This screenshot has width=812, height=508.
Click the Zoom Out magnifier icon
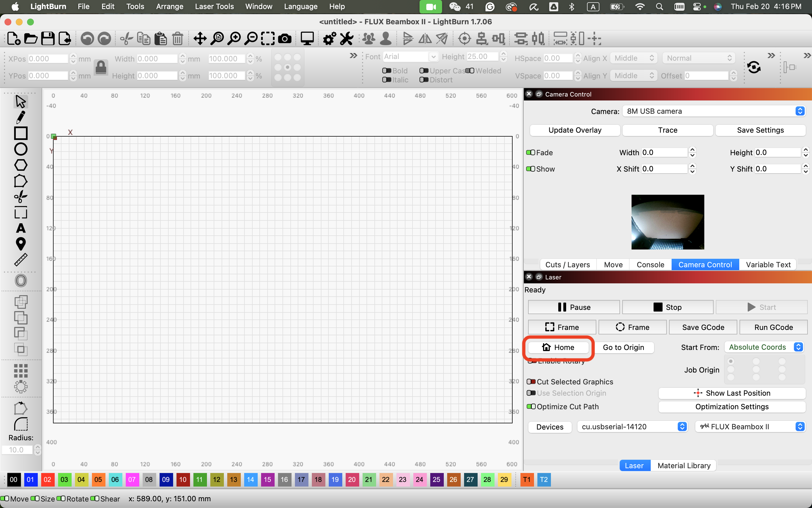pyautogui.click(x=251, y=39)
